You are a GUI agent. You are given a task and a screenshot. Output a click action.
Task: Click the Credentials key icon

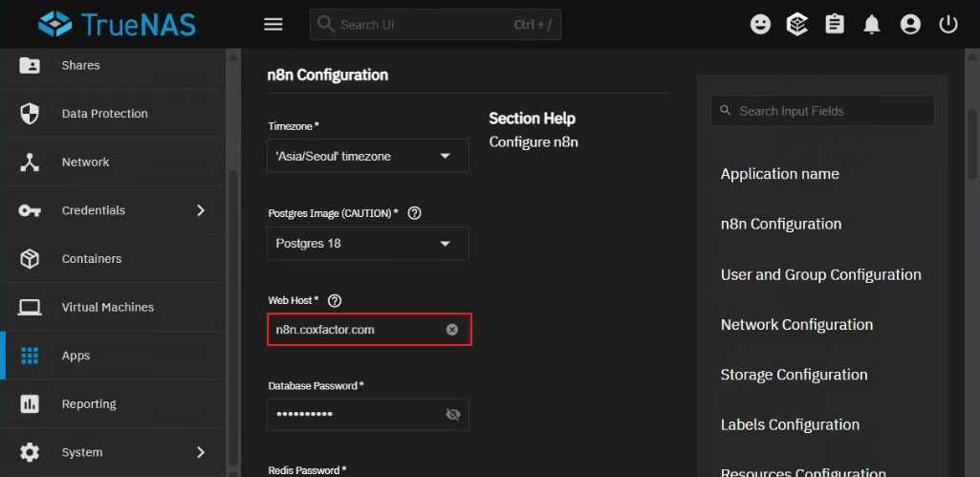pyautogui.click(x=30, y=210)
